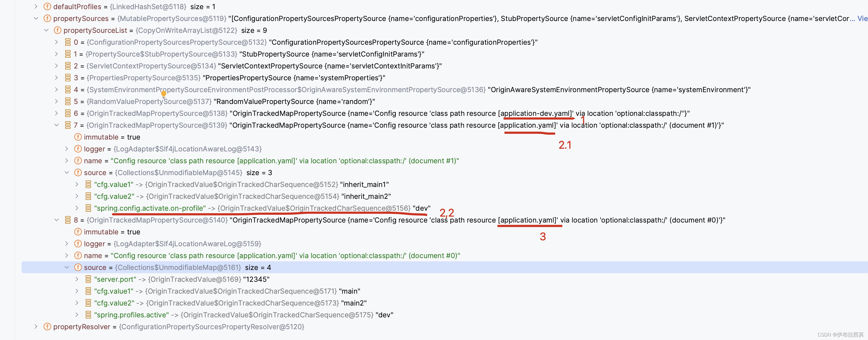Select the LinkedHashSet@5118 size = 1 text

(x=163, y=7)
